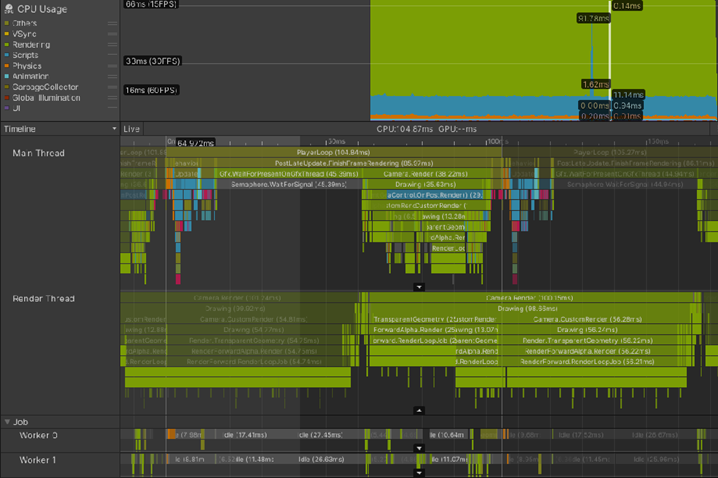Click the 16ms (60FPS) gridline label
The height and width of the screenshot is (478, 718).
coord(152,90)
